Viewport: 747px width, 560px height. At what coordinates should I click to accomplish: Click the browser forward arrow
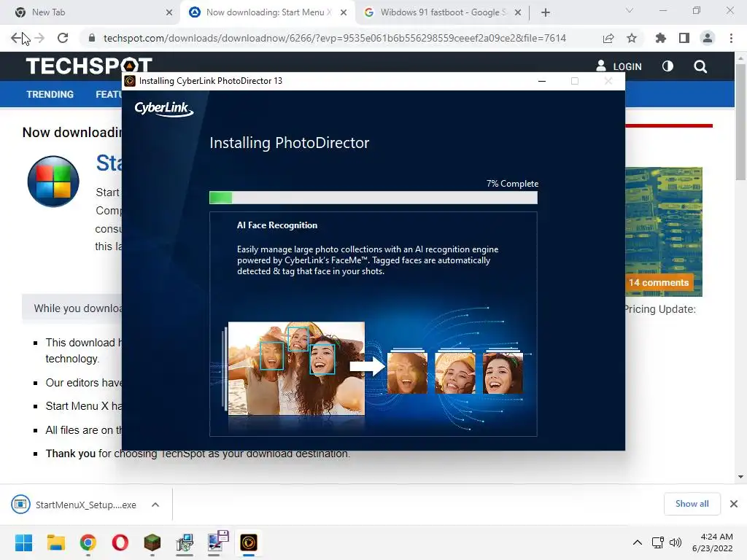[x=39, y=38]
